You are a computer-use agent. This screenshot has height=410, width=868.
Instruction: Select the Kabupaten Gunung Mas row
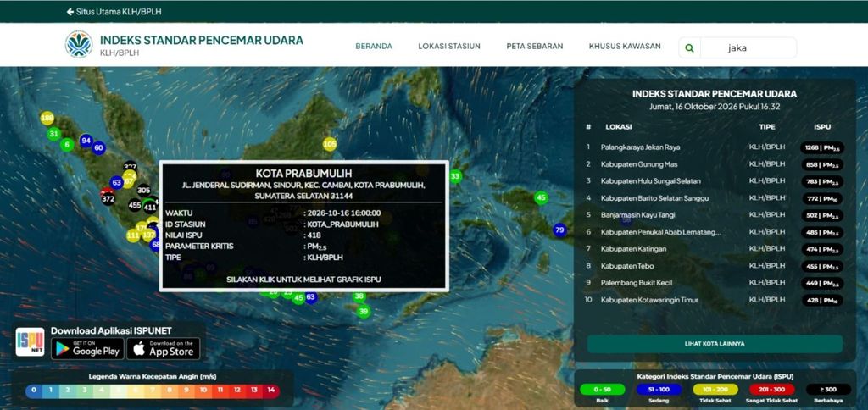(715, 165)
